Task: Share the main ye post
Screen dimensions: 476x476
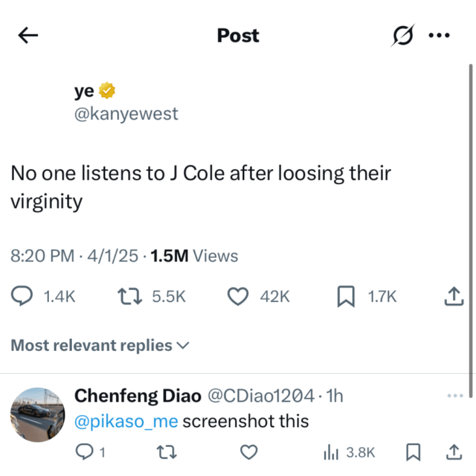Action: [x=454, y=297]
